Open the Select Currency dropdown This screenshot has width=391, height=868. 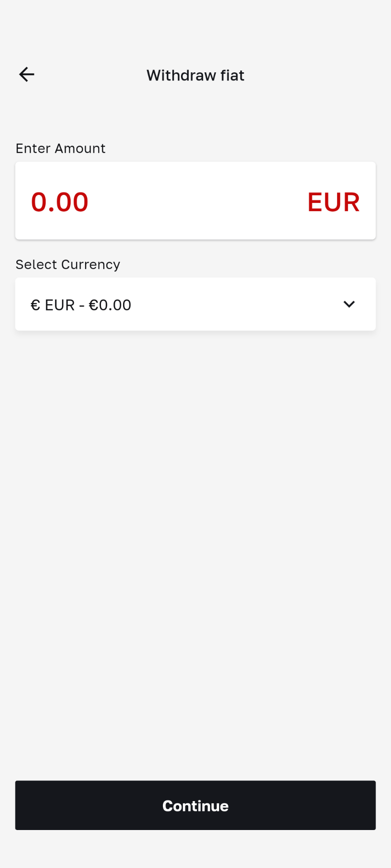(195, 304)
